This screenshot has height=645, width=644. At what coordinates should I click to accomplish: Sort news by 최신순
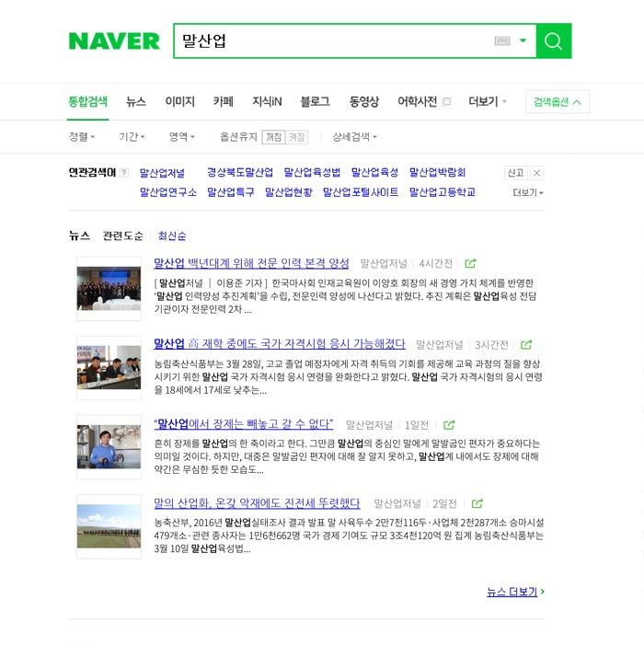click(x=172, y=236)
